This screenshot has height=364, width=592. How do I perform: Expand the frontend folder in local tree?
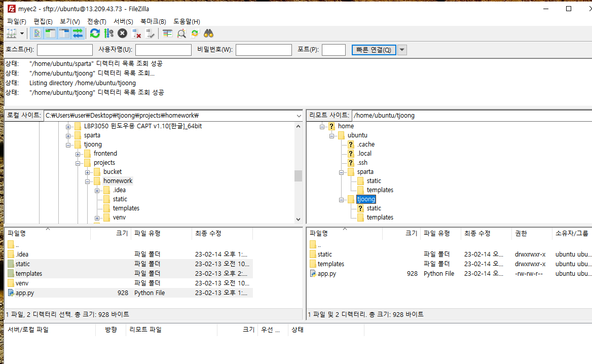(78, 154)
